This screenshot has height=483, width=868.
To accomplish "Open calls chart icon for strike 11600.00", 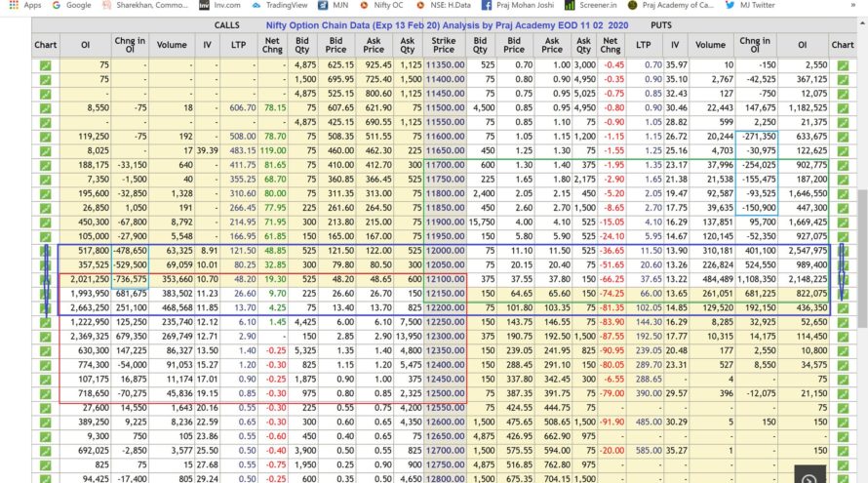I will 46,137.
